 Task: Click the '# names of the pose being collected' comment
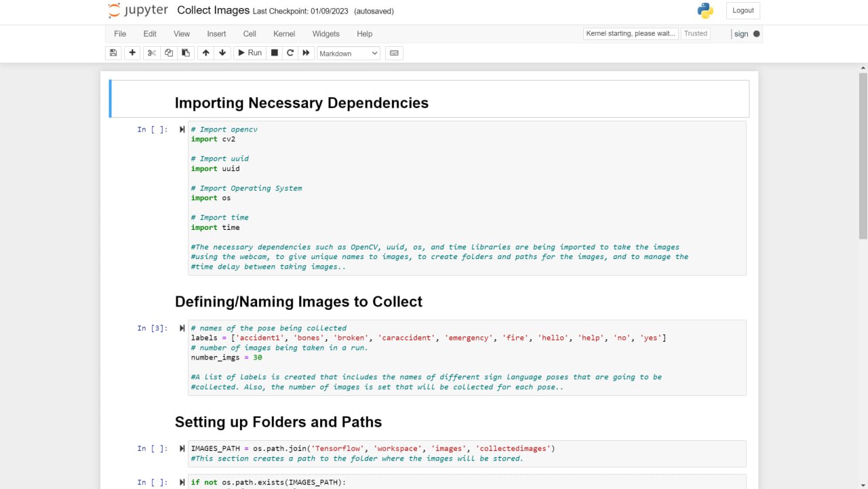tap(269, 328)
